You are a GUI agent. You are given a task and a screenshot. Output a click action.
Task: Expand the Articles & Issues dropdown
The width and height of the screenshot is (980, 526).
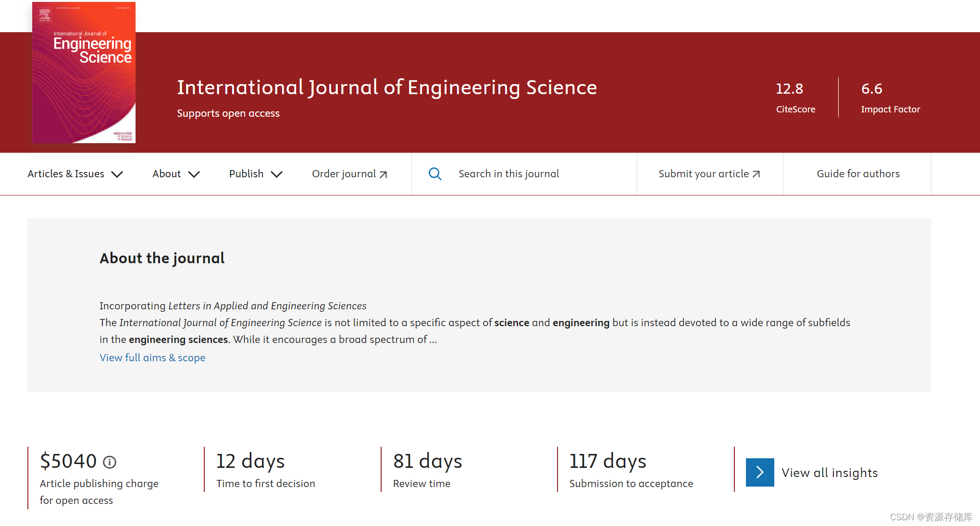click(75, 174)
